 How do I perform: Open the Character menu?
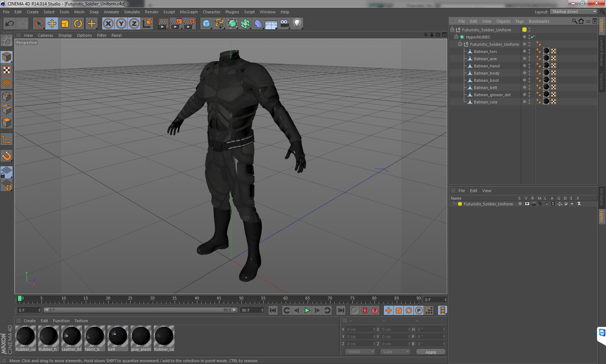click(x=211, y=12)
